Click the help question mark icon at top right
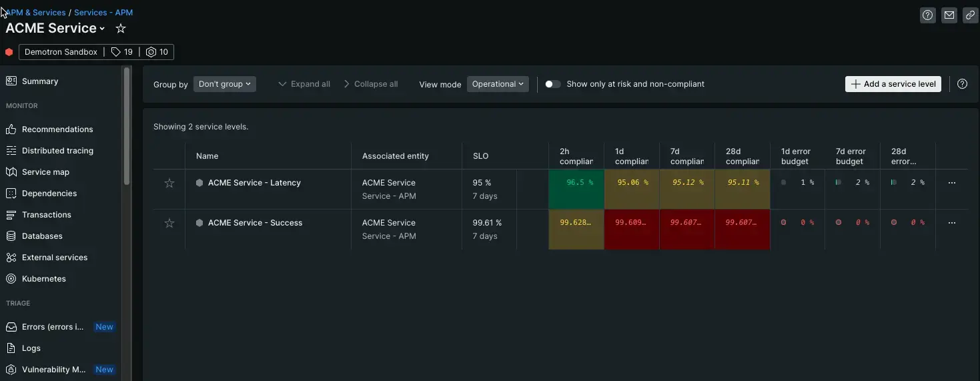 [927, 15]
